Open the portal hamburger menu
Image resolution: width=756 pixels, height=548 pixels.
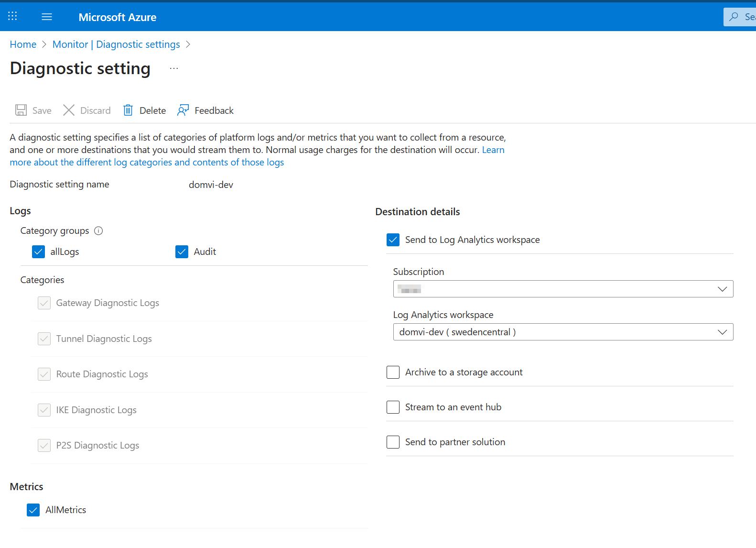(x=47, y=17)
